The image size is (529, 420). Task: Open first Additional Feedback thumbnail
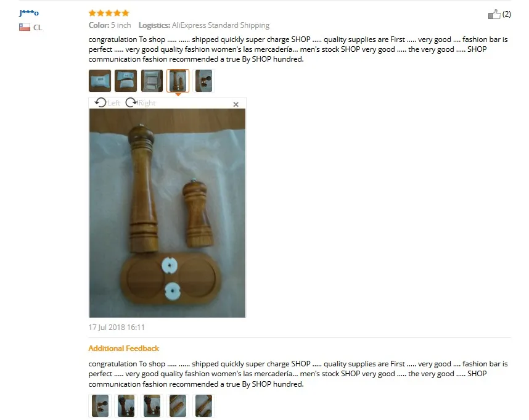(100, 406)
